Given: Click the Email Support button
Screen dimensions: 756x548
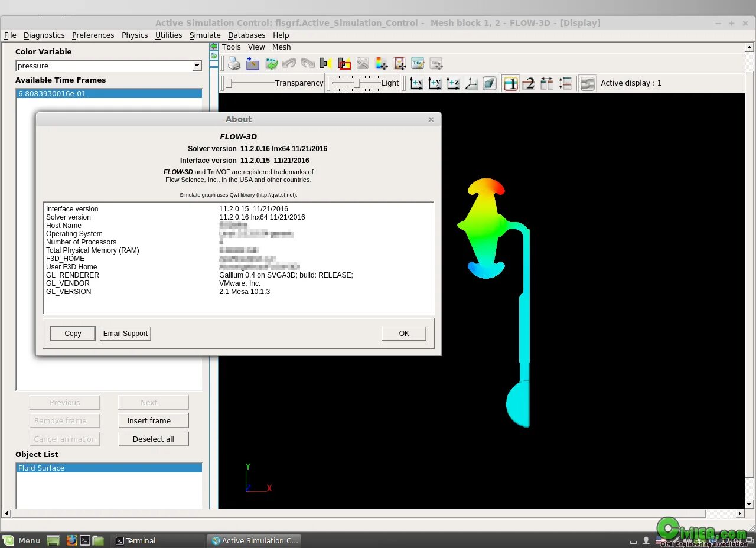Looking at the screenshot, I should 125,334.
